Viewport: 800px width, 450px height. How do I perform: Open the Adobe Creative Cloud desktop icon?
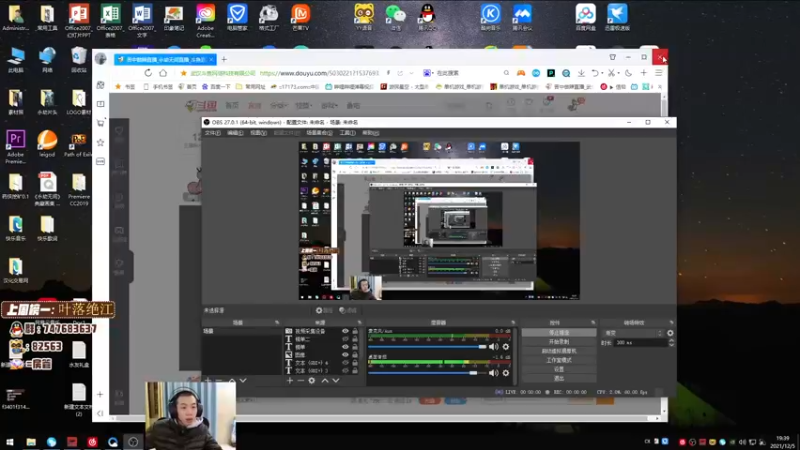point(206,20)
